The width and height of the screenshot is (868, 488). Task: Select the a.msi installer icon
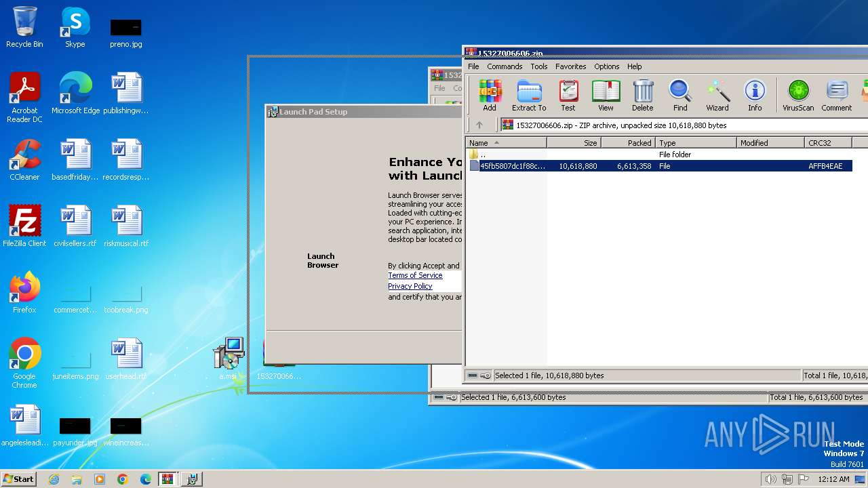tap(229, 359)
